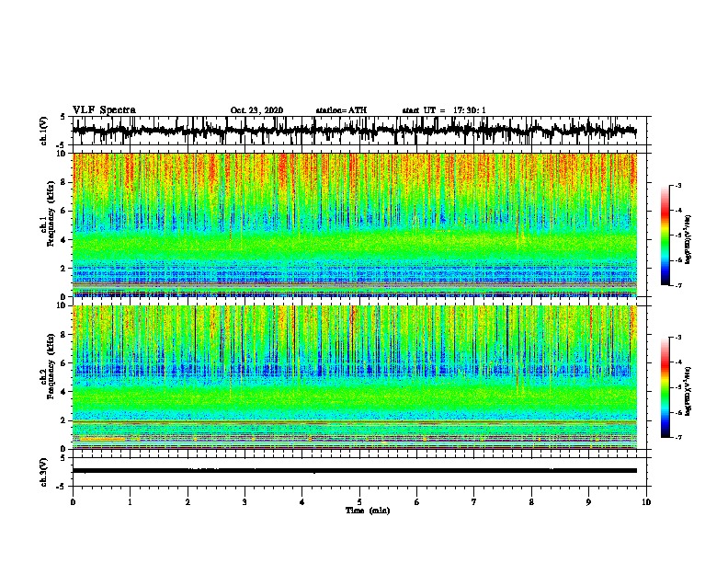Click the "0" tick on the time axis
Viewport: 728px width, 563px height.
click(x=73, y=502)
